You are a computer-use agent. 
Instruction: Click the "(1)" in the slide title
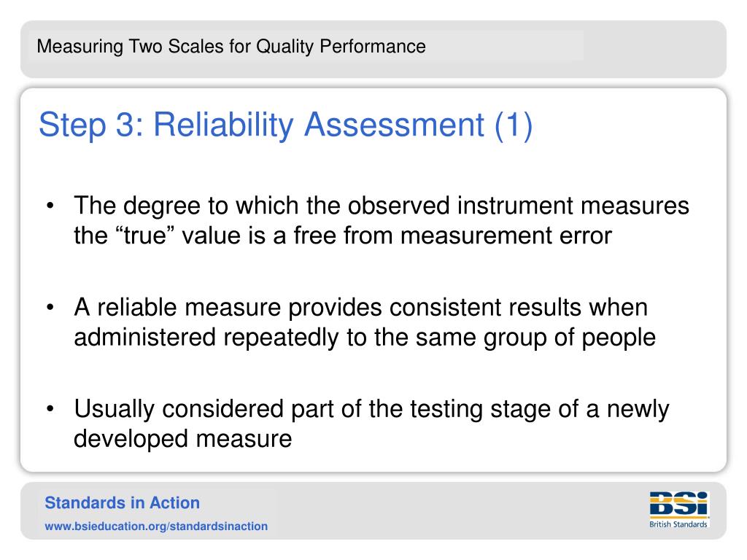point(514,125)
